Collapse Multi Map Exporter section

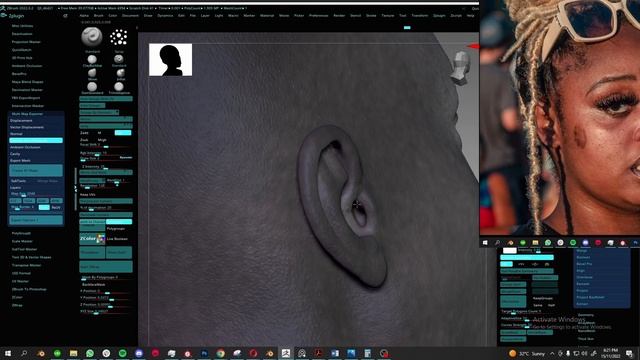27,114
